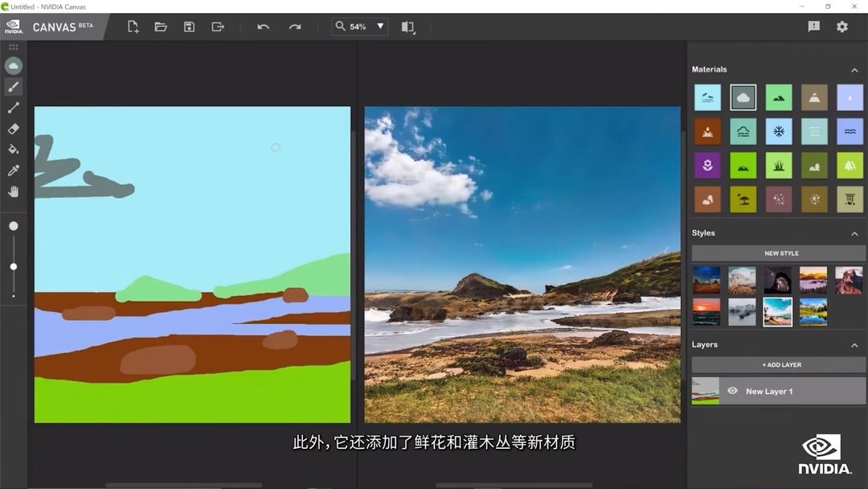Select the dark-orange Dirt material
This screenshot has height=489, width=868.
(x=707, y=131)
